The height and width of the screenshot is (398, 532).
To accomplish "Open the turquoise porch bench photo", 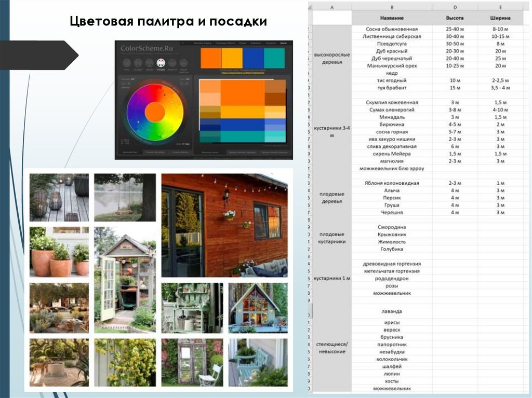I will point(258,362).
